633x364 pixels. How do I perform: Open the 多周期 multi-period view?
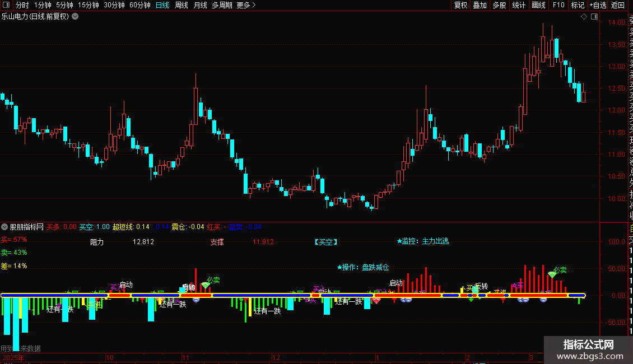(222, 5)
